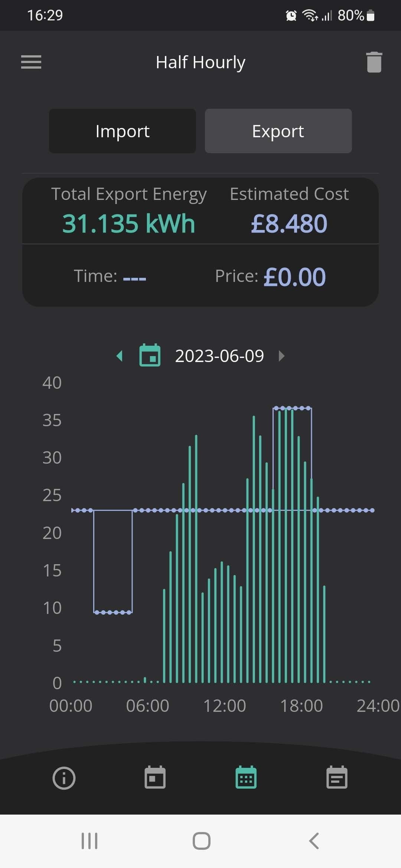The image size is (401, 868).
Task: Switch to the daily calendar view icon
Action: [155, 777]
